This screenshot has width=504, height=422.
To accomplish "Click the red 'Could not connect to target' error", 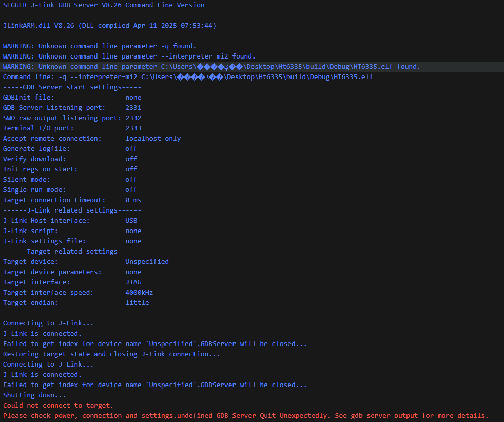I will (58, 406).
